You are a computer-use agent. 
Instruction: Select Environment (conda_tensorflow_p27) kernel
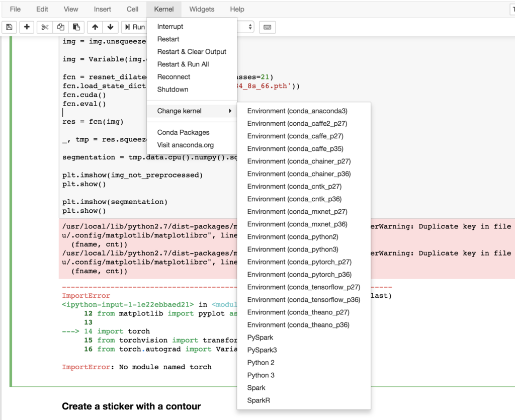click(x=304, y=287)
